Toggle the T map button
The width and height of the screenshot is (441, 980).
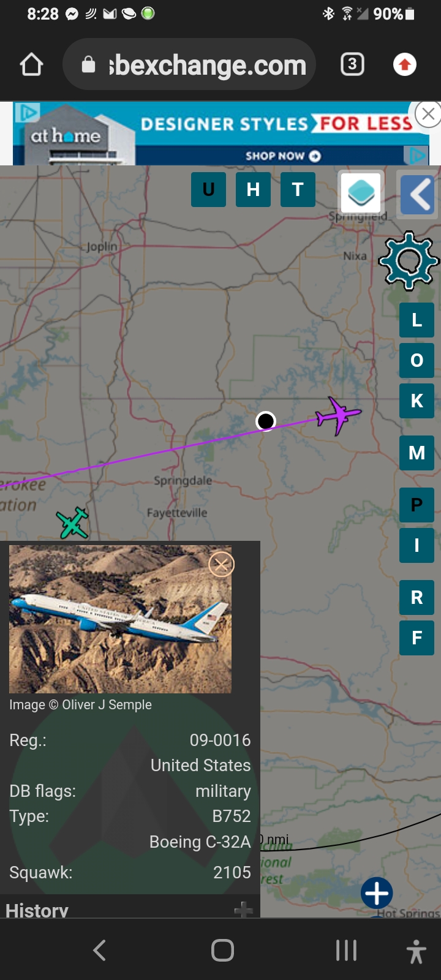pyautogui.click(x=298, y=189)
